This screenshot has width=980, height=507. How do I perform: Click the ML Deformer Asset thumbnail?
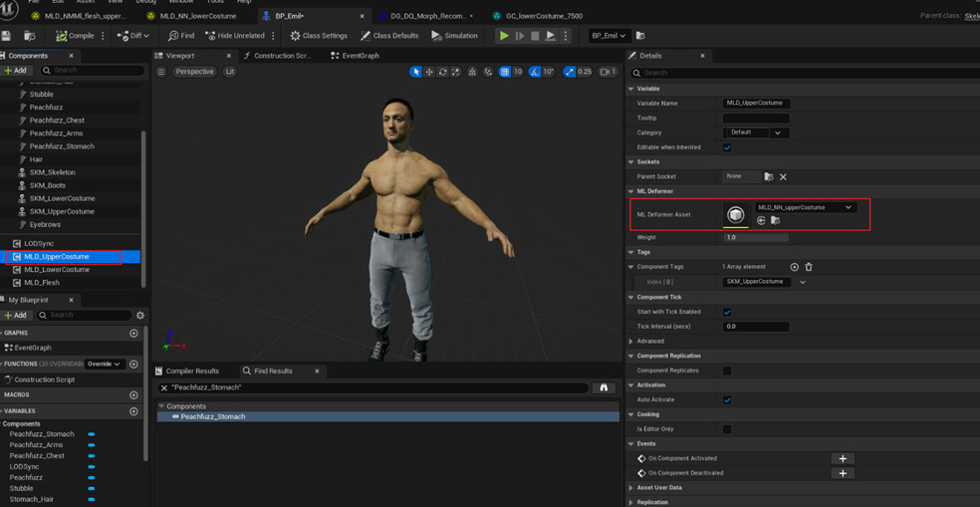tap(736, 214)
